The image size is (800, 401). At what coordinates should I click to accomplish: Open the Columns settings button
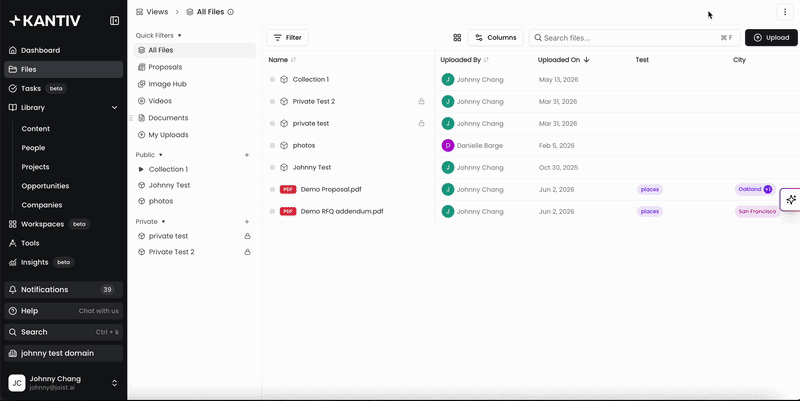tap(495, 38)
